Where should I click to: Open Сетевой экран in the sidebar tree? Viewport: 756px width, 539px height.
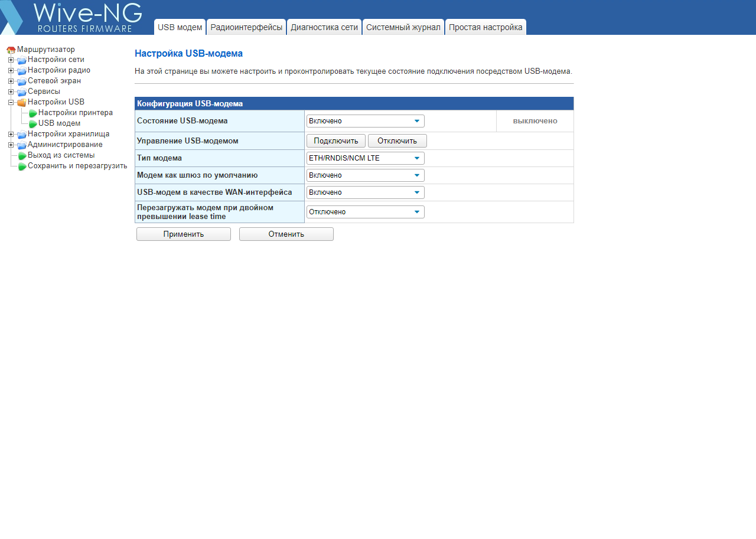tap(54, 81)
